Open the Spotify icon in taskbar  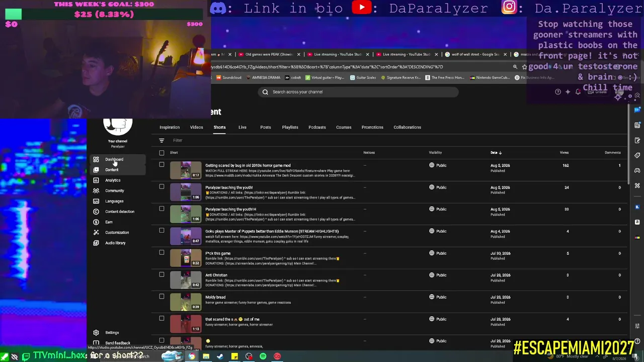(x=263, y=356)
